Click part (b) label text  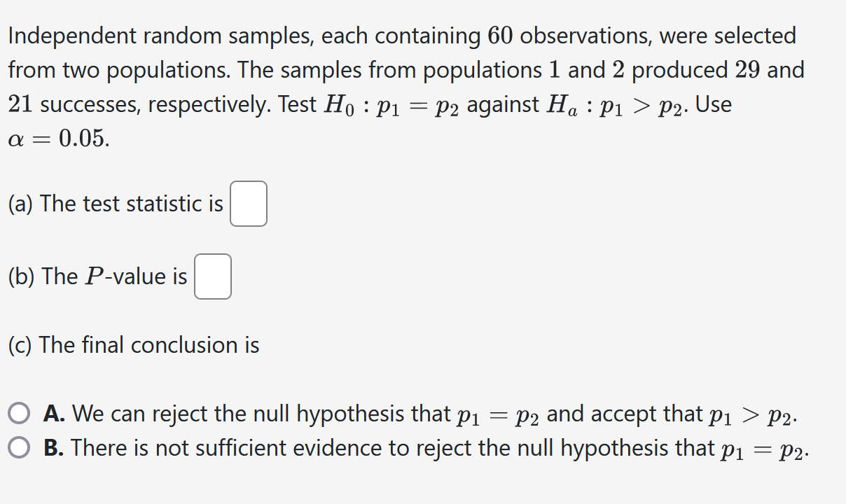[98, 276]
